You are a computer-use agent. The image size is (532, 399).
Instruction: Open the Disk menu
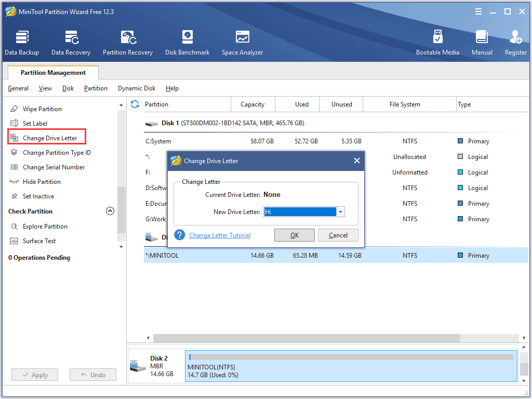click(x=68, y=88)
